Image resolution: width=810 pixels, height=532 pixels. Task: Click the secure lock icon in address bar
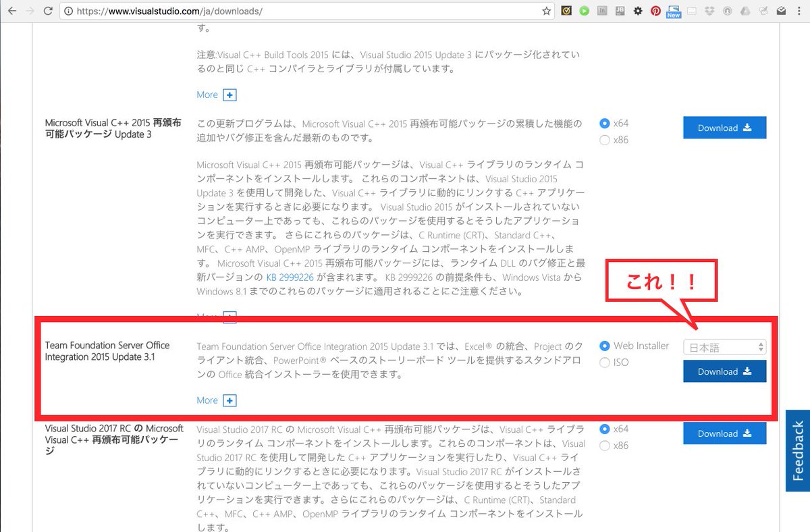click(70, 11)
